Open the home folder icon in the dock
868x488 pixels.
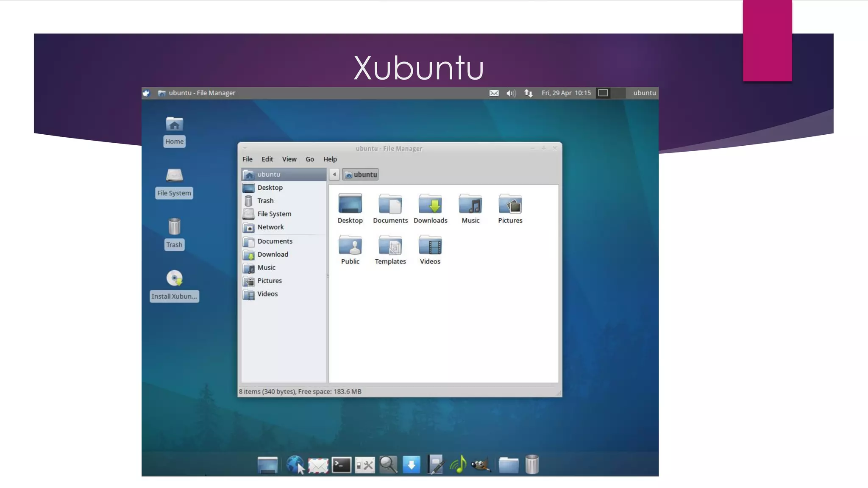point(509,465)
